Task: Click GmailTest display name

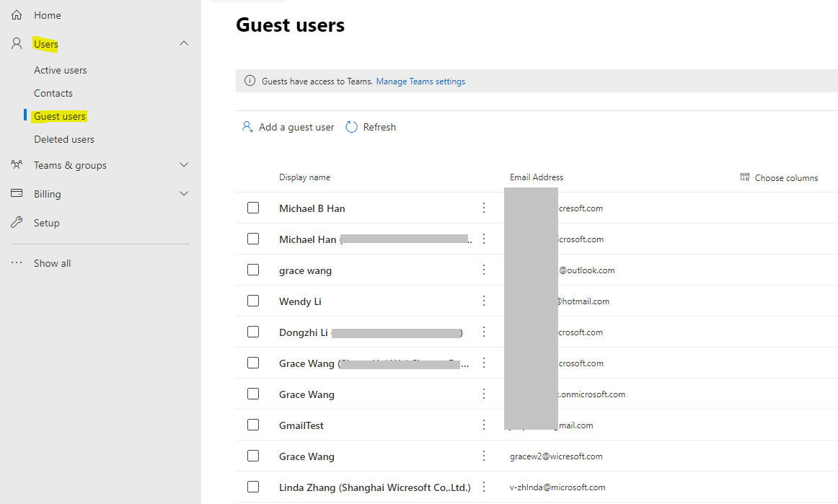Action: pos(301,425)
